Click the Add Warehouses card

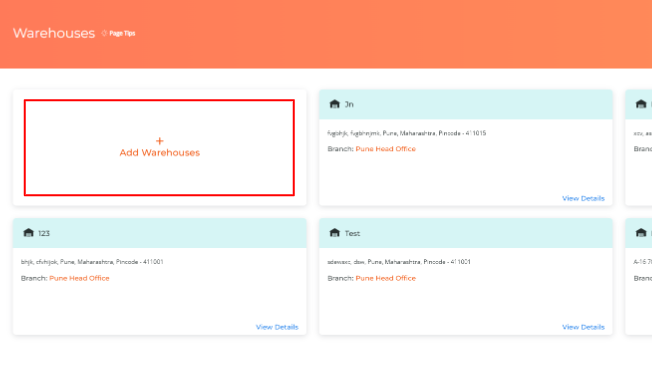(x=159, y=147)
